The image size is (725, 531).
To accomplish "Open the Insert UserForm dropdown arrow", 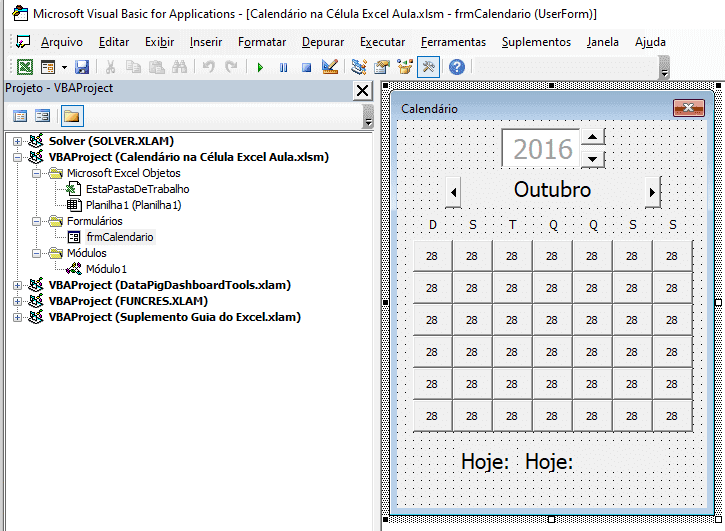I will click(64, 68).
